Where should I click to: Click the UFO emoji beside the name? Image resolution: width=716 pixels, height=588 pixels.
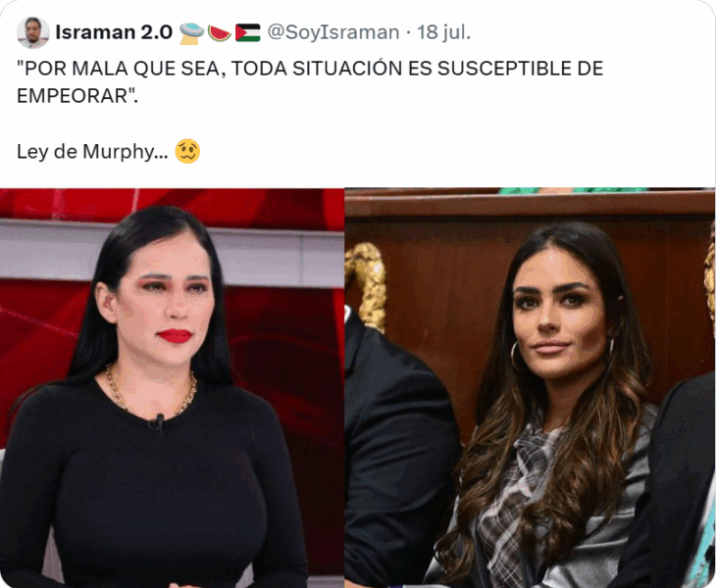[191, 33]
